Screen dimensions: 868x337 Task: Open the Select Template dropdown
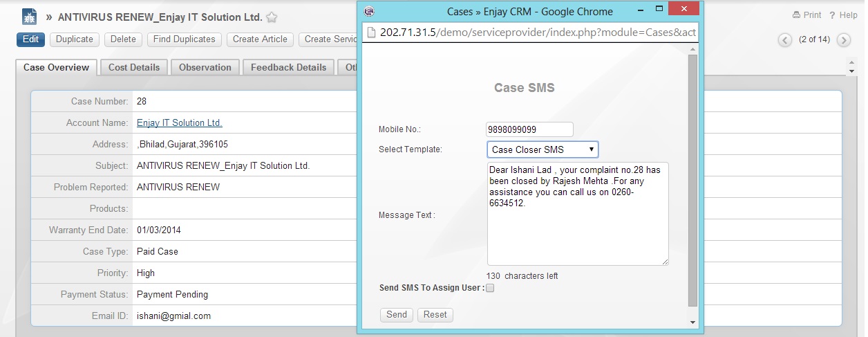pyautogui.click(x=542, y=149)
